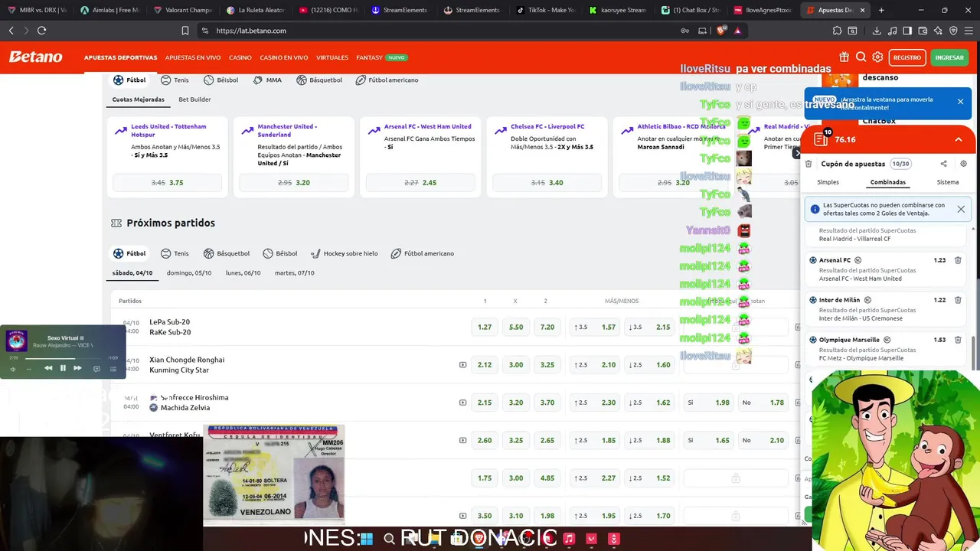Select the Combinadas coupon tab
The height and width of the screenshot is (551, 980).
tap(888, 182)
